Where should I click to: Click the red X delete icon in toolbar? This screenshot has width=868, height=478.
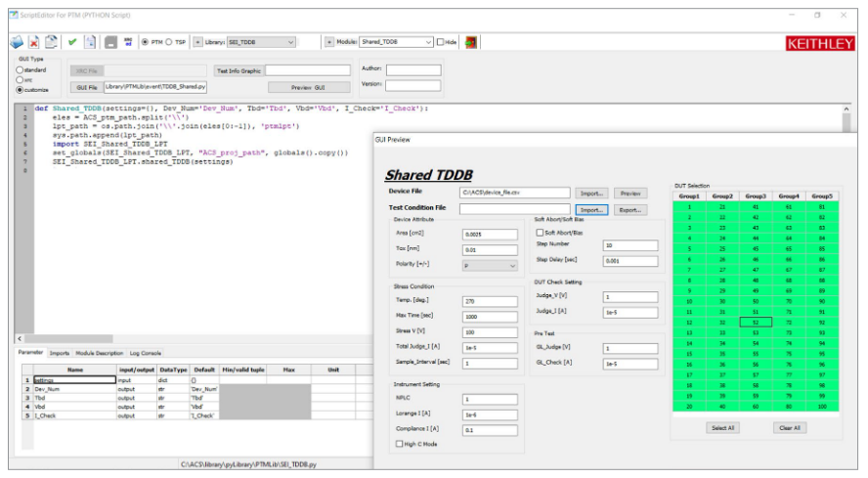tap(33, 43)
